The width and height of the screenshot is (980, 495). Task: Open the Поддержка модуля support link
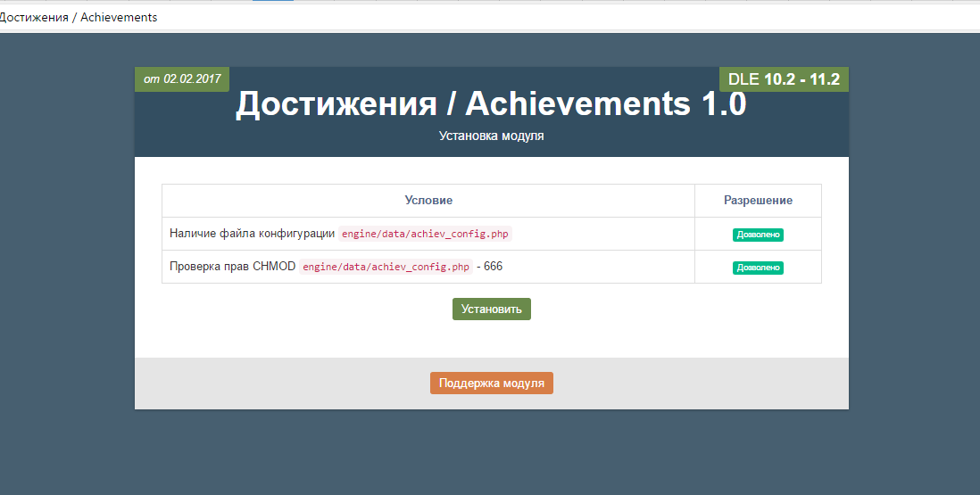coord(491,383)
